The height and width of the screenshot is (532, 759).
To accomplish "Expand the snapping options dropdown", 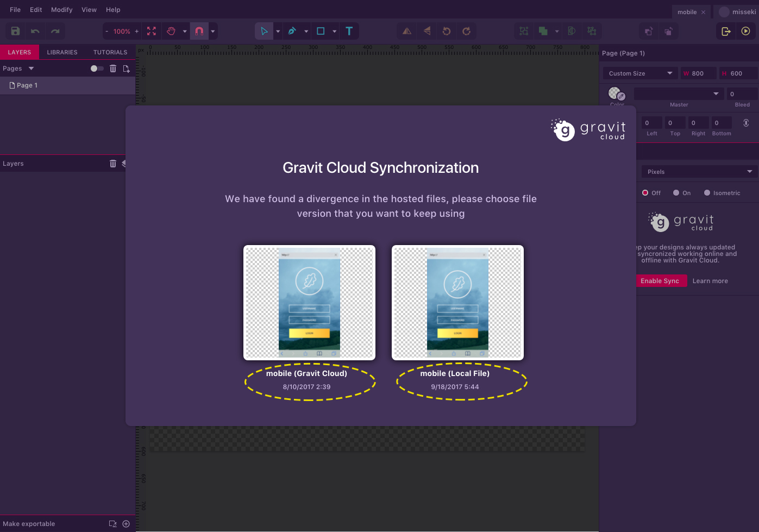I will coord(213,32).
